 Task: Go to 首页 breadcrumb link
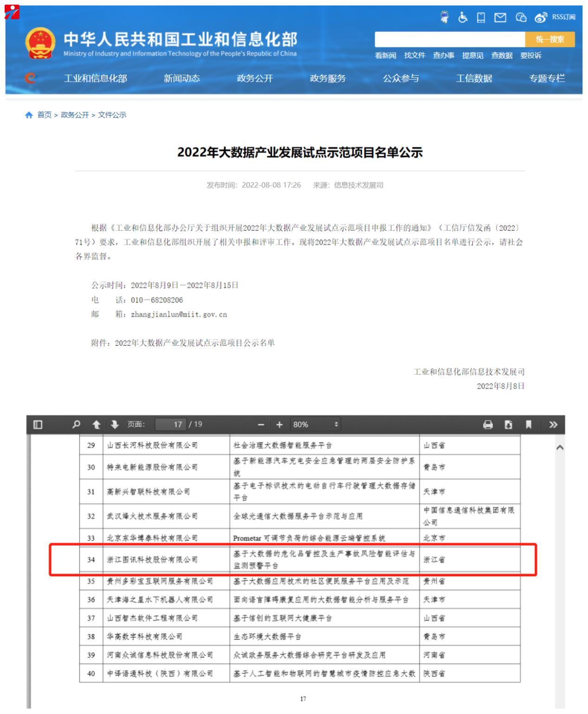[44, 115]
